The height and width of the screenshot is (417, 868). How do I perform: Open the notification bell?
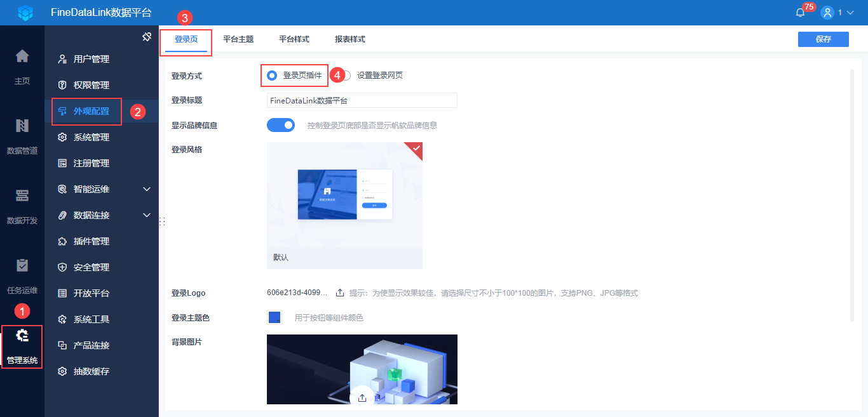pos(800,12)
